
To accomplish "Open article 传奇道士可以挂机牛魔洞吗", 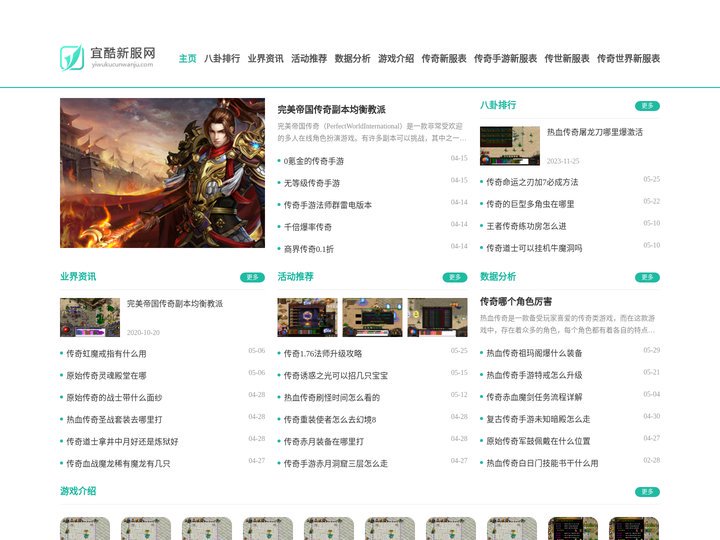I will click(534, 248).
